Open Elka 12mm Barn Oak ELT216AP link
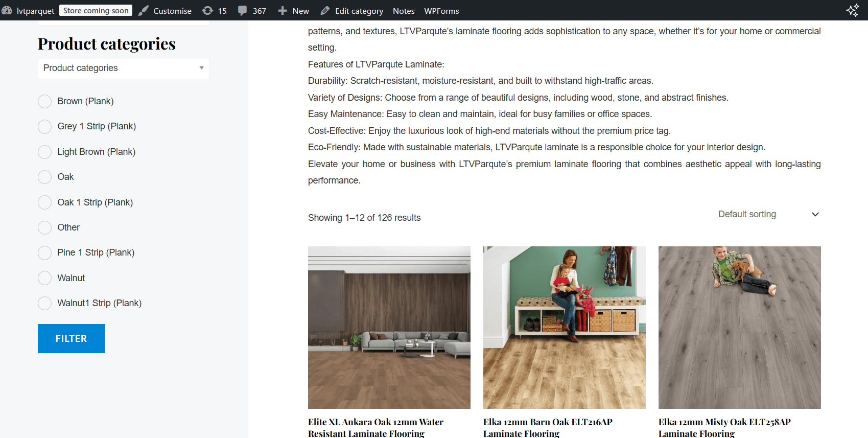Screen dimensions: 868x438 tap(548, 427)
